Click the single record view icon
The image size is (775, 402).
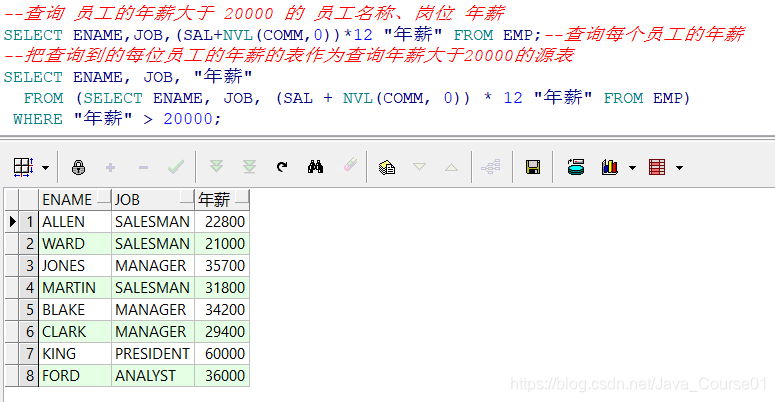click(387, 168)
